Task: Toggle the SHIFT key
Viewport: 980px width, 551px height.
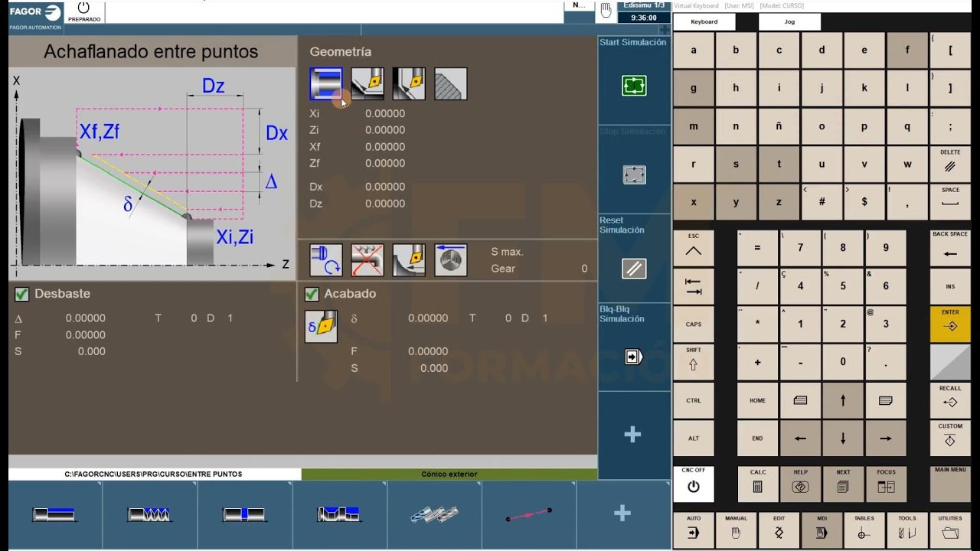Action: click(694, 362)
